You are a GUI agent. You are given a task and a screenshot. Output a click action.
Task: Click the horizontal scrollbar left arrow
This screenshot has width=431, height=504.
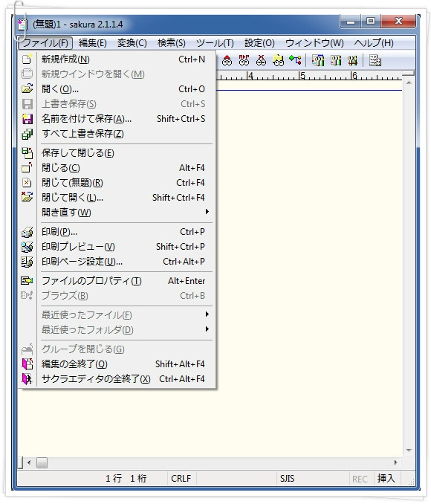click(x=29, y=463)
